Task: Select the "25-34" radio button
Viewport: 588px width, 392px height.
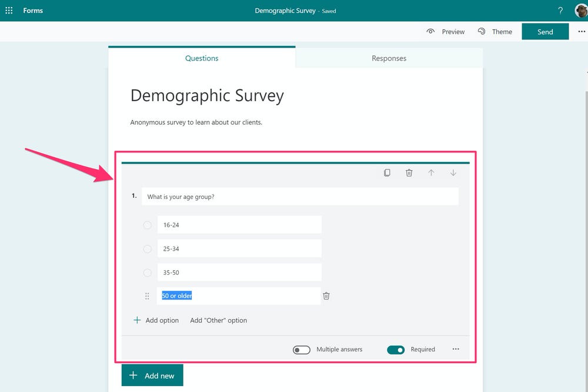Action: 147,248
